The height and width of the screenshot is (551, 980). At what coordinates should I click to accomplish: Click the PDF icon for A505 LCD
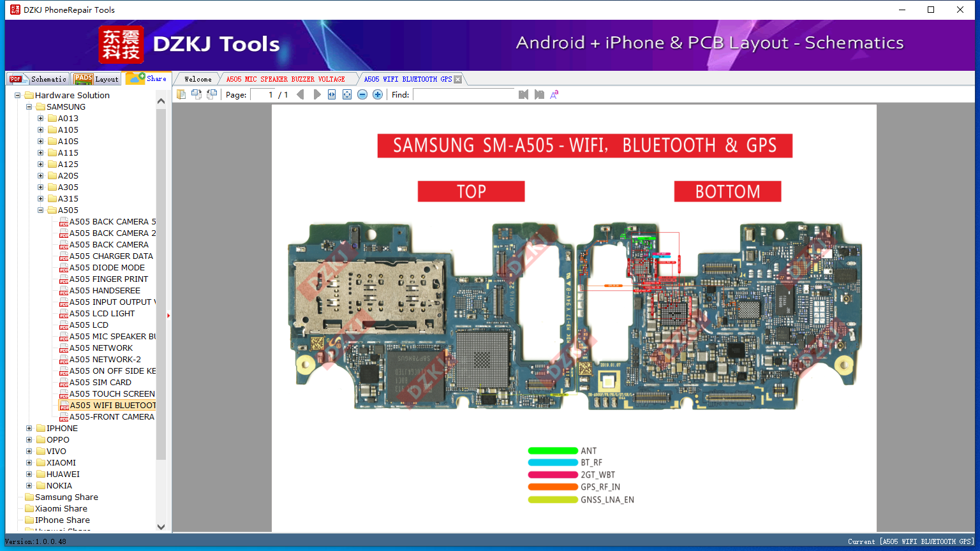(x=64, y=325)
